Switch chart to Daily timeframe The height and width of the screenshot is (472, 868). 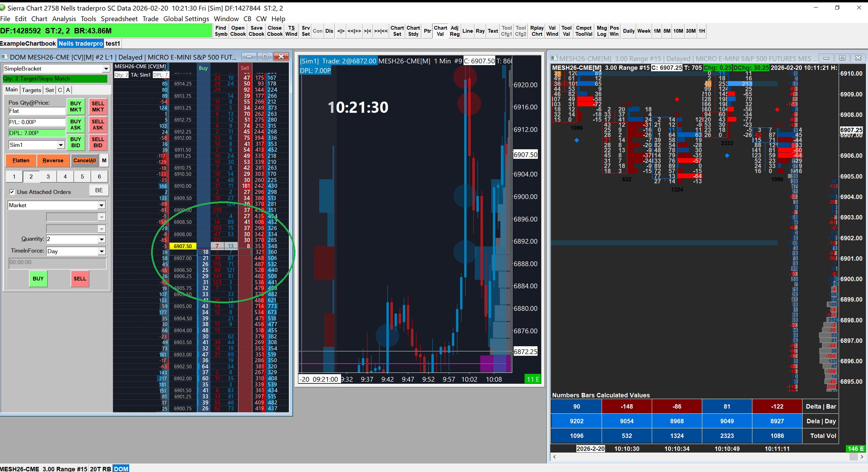pos(629,31)
